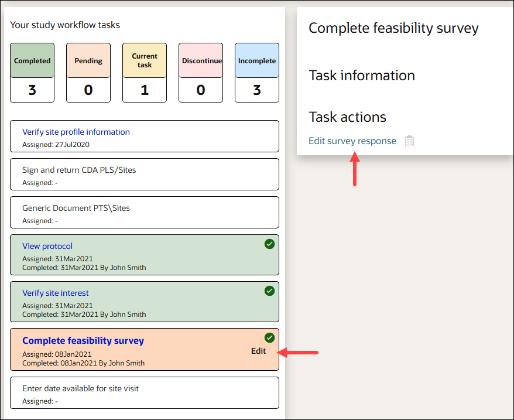Open the Verify site interest task
This screenshot has height=420, width=514.
(x=55, y=292)
